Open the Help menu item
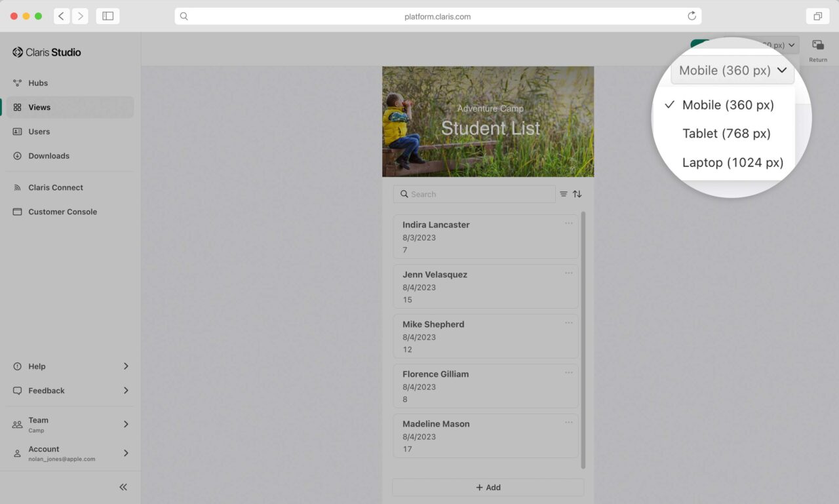839x504 pixels. coord(37,366)
